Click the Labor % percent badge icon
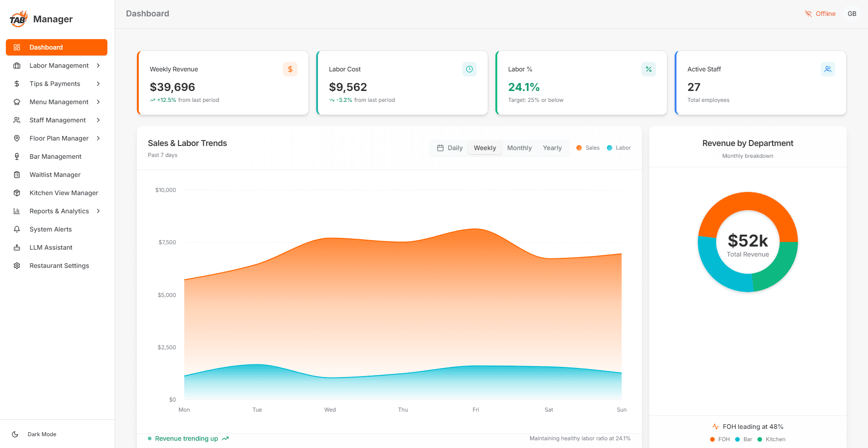The image size is (868, 448). [x=649, y=69]
